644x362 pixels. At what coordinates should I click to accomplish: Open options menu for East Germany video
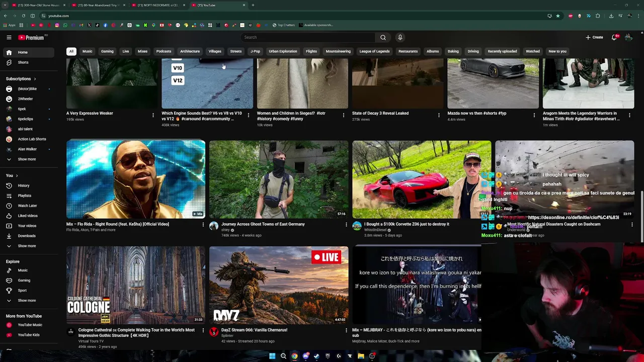[x=346, y=225]
